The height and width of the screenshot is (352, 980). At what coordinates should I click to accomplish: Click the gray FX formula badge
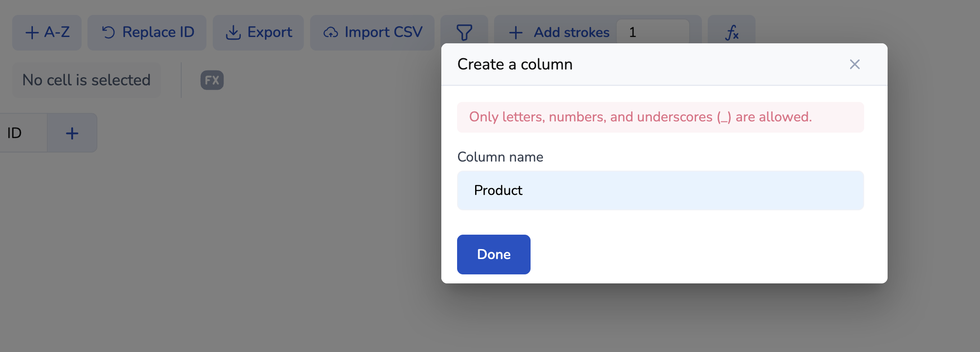pyautogui.click(x=212, y=80)
